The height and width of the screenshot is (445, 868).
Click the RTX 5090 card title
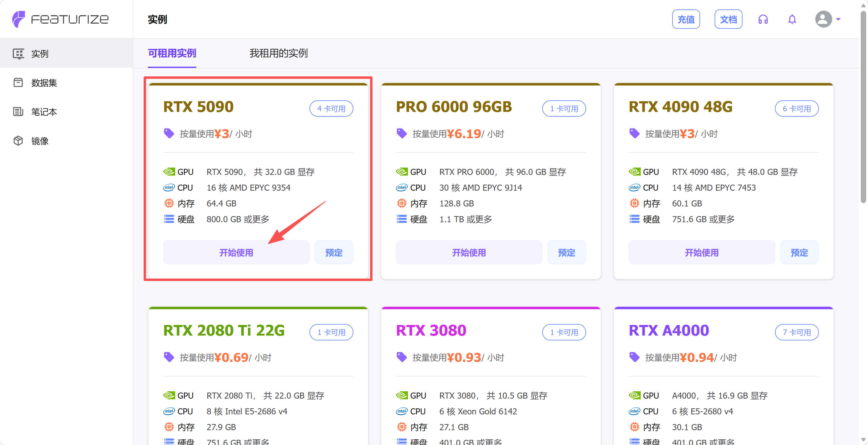[x=198, y=106]
